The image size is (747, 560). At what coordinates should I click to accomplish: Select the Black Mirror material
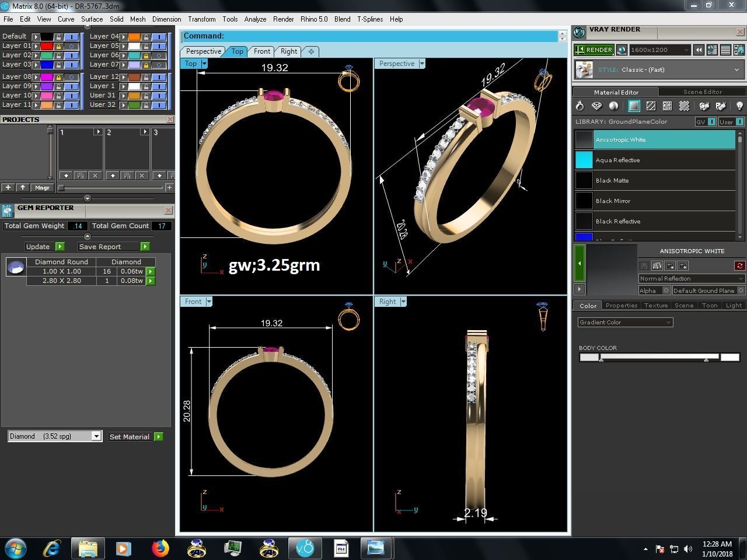coord(655,201)
